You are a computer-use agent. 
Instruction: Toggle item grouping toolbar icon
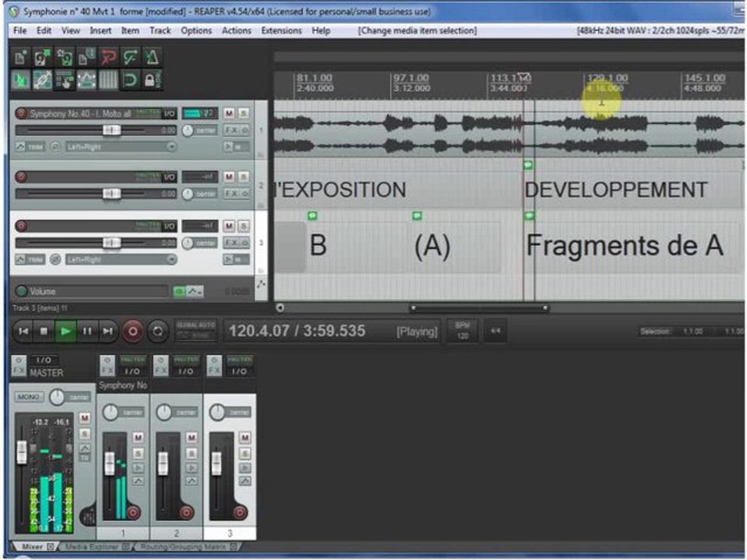[42, 80]
